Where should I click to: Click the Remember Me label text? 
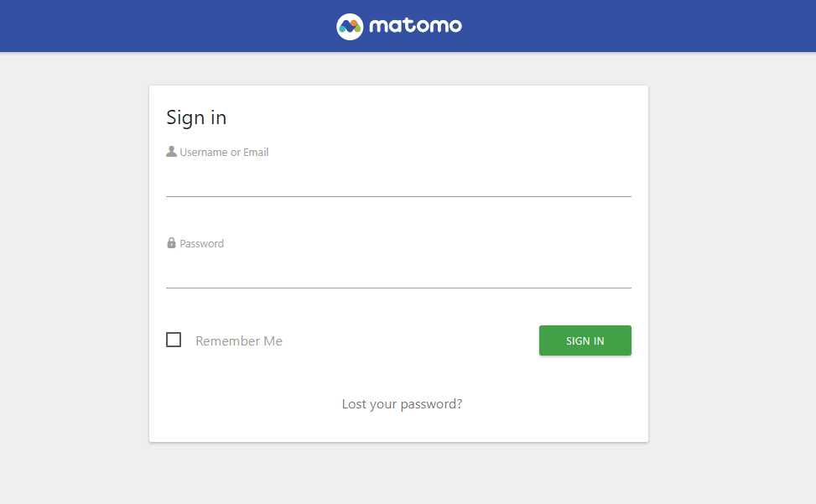(x=239, y=340)
